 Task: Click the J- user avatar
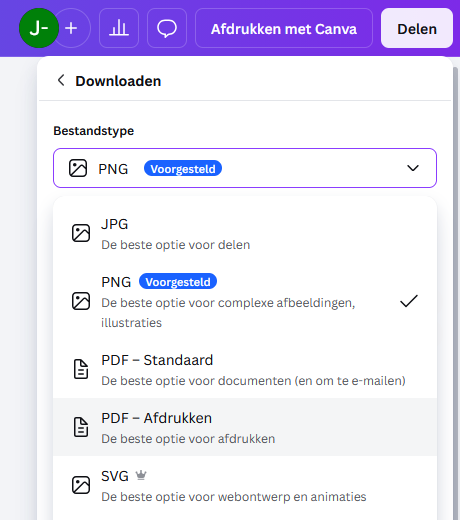tap(39, 28)
